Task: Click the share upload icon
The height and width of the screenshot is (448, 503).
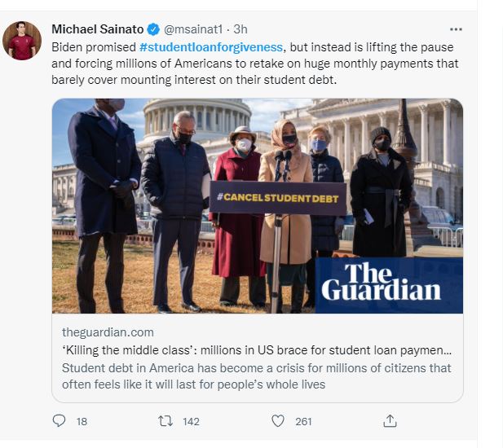Action: (x=390, y=421)
